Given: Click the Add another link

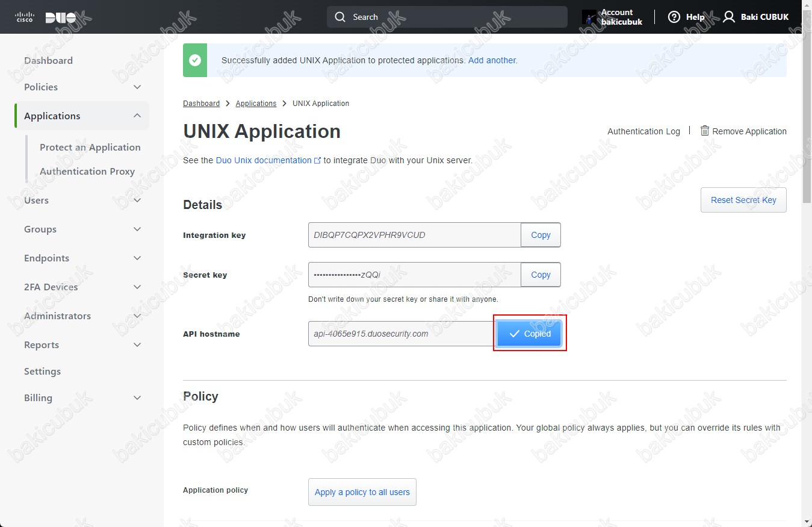Looking at the screenshot, I should coord(492,60).
